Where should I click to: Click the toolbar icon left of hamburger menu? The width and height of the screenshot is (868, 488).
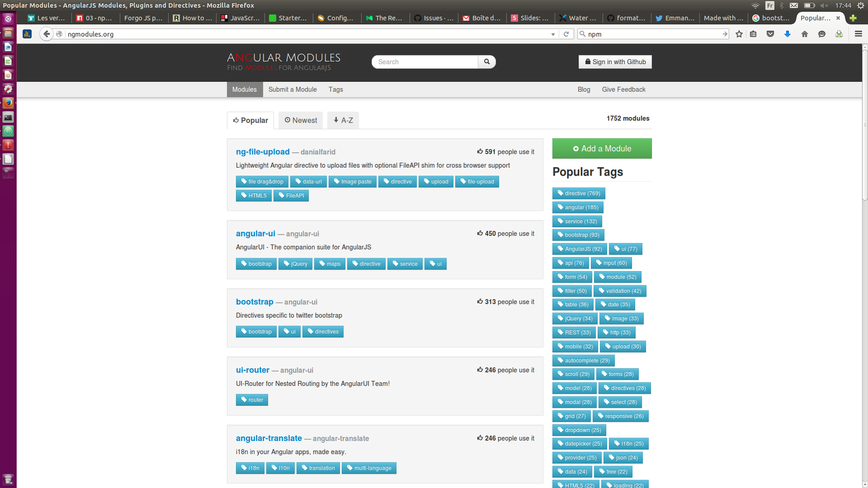pyautogui.click(x=839, y=34)
